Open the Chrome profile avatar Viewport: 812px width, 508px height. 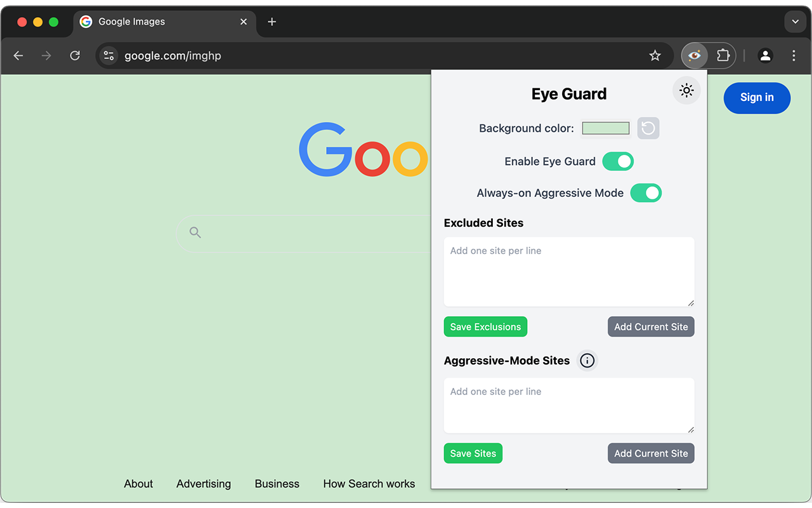765,56
